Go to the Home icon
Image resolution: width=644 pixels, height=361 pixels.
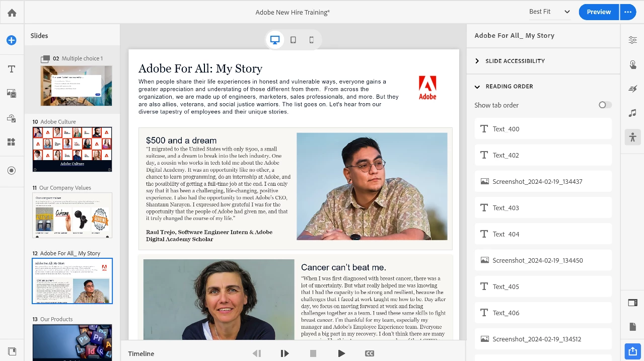coord(12,13)
